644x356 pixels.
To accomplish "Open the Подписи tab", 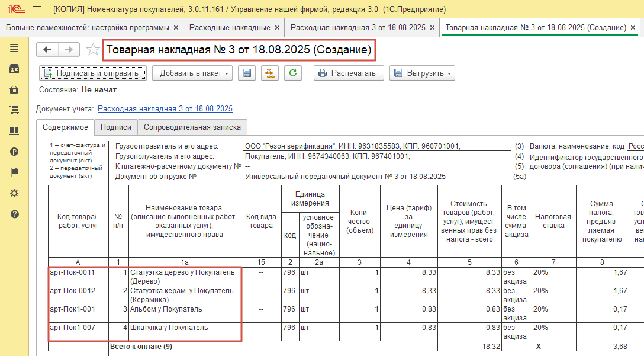I will pos(116,127).
